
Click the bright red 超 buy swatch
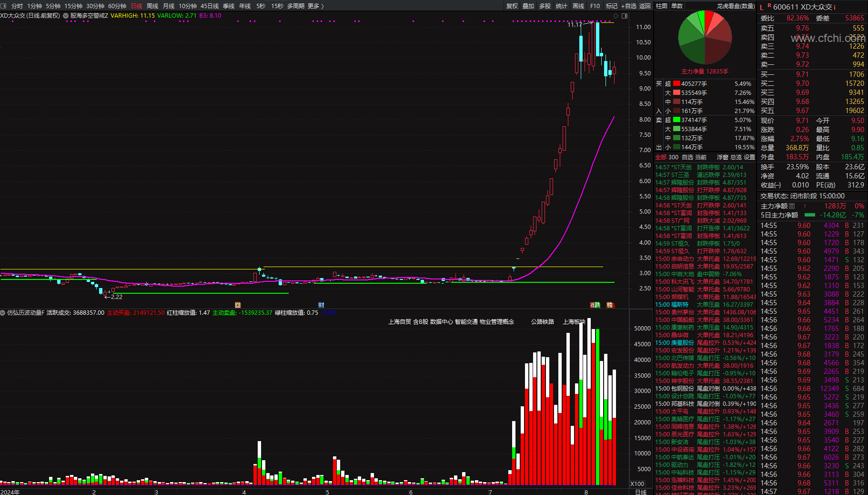coord(676,83)
